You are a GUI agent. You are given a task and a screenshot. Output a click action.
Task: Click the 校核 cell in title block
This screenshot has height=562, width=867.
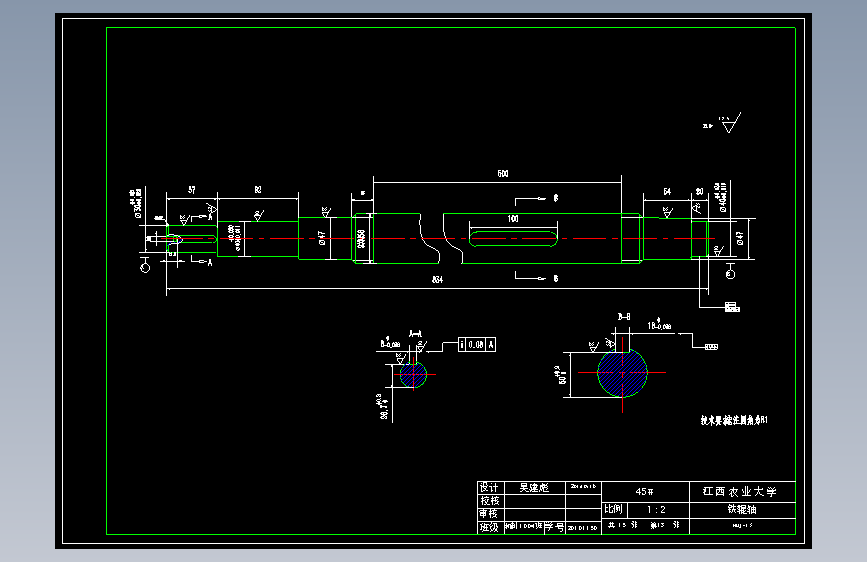490,501
